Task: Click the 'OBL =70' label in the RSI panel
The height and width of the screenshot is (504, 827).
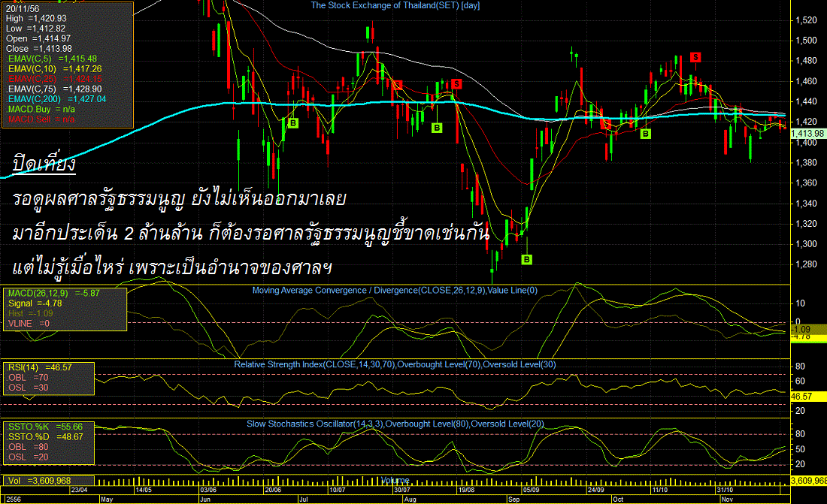Action: coord(28,378)
